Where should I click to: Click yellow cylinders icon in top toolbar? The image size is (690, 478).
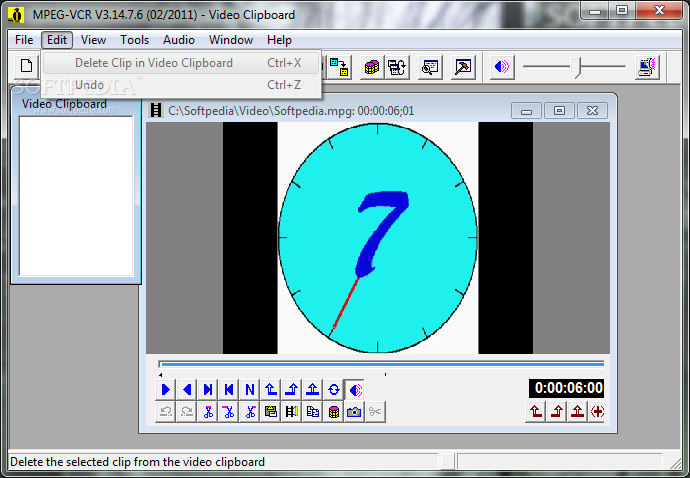pos(372,67)
